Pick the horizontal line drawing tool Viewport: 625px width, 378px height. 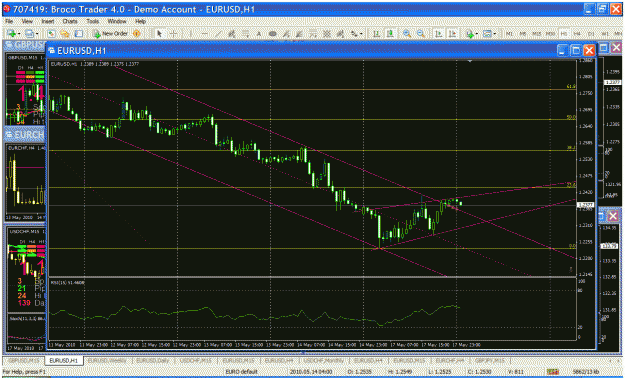(x=204, y=34)
